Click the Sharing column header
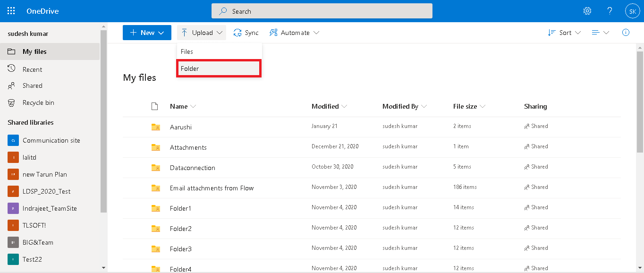This screenshot has height=273, width=644. [x=535, y=106]
